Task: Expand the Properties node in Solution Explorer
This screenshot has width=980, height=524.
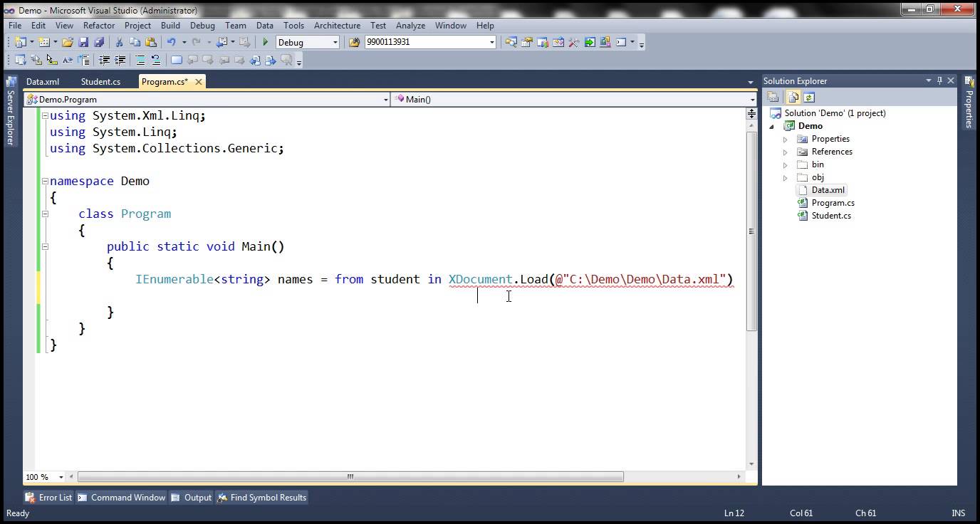Action: pyautogui.click(x=786, y=139)
